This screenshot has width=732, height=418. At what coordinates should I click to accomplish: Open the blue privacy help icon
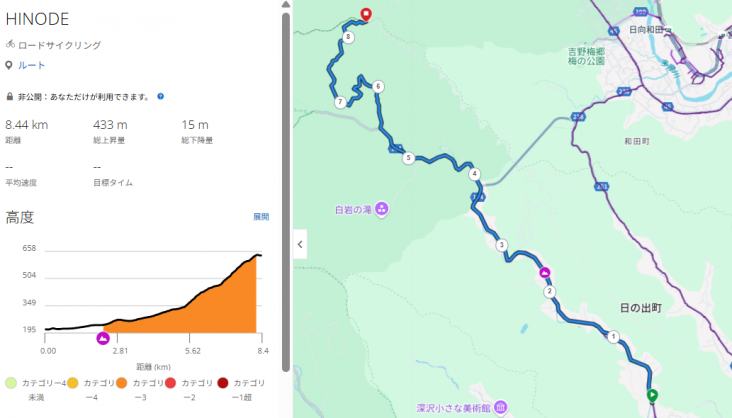coord(160,97)
